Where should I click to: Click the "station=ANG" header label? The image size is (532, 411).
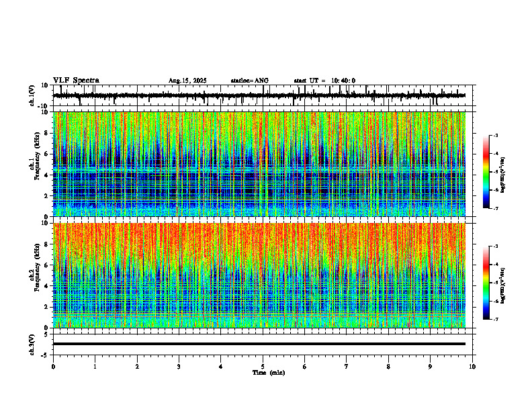point(250,81)
